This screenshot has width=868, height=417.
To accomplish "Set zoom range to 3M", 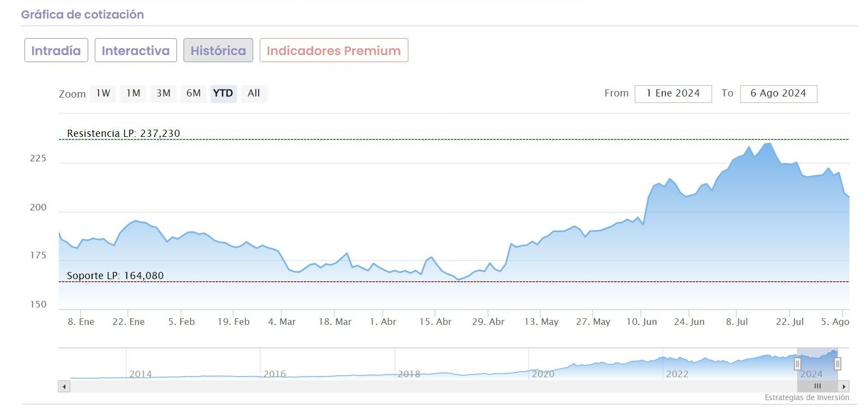I will pyautogui.click(x=163, y=93).
